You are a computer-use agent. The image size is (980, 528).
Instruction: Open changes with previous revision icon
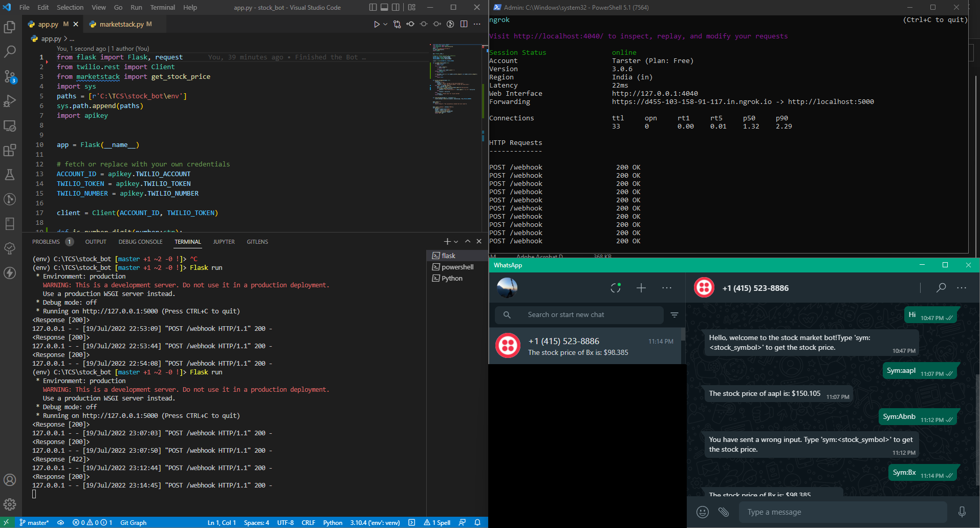tap(410, 24)
